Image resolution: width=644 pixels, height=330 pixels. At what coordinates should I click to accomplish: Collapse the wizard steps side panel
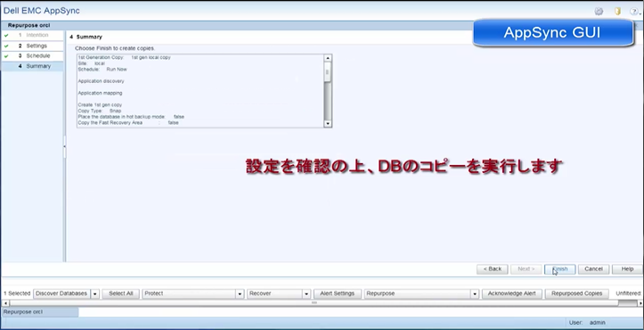(x=64, y=146)
